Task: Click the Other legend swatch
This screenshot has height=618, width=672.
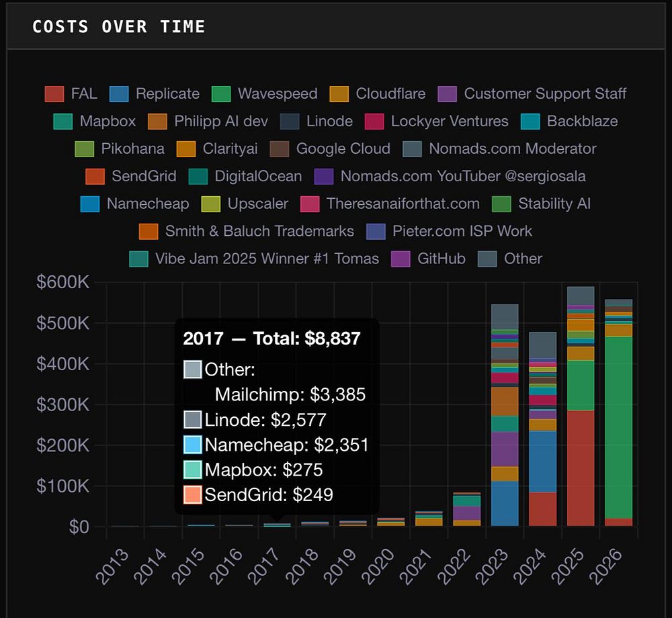Action: 487,259
